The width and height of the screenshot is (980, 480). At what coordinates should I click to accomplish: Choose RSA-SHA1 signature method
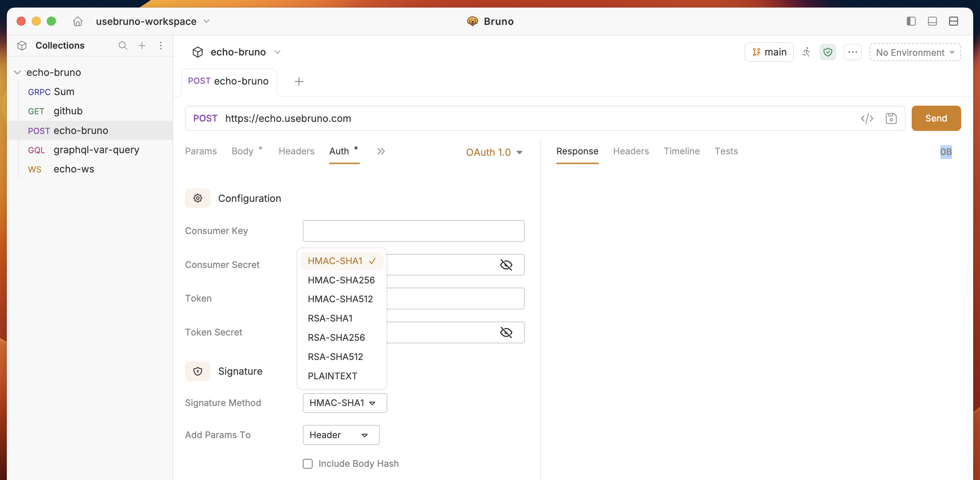coord(342,318)
